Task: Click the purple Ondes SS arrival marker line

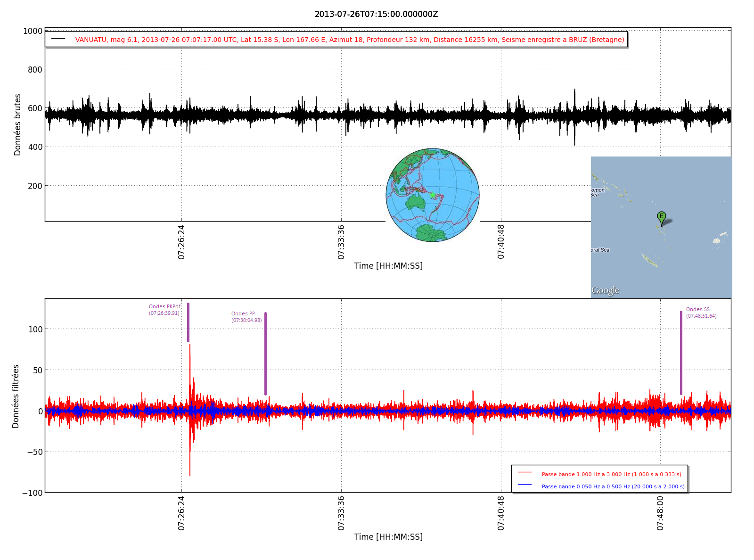Action: [681, 353]
